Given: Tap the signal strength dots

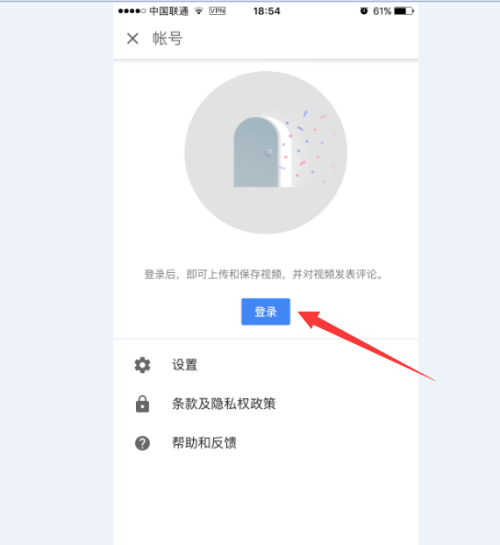Looking at the screenshot, I should (132, 11).
